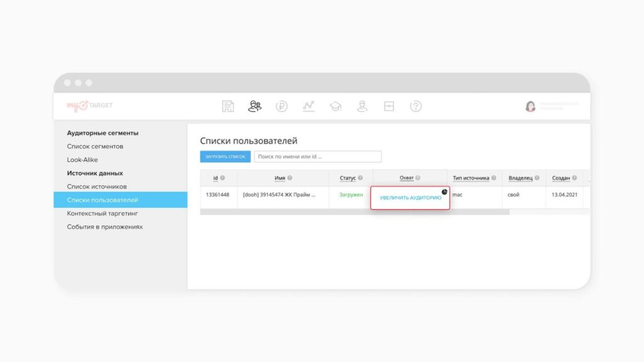Viewport: 644px width, 362px height.
Task: Open the profile person icon in navigation
Action: tap(362, 106)
